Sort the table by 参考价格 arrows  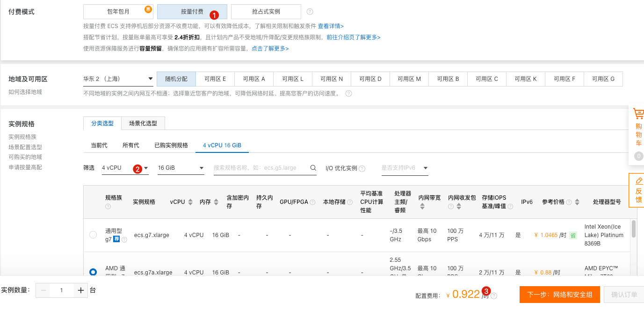(577, 202)
